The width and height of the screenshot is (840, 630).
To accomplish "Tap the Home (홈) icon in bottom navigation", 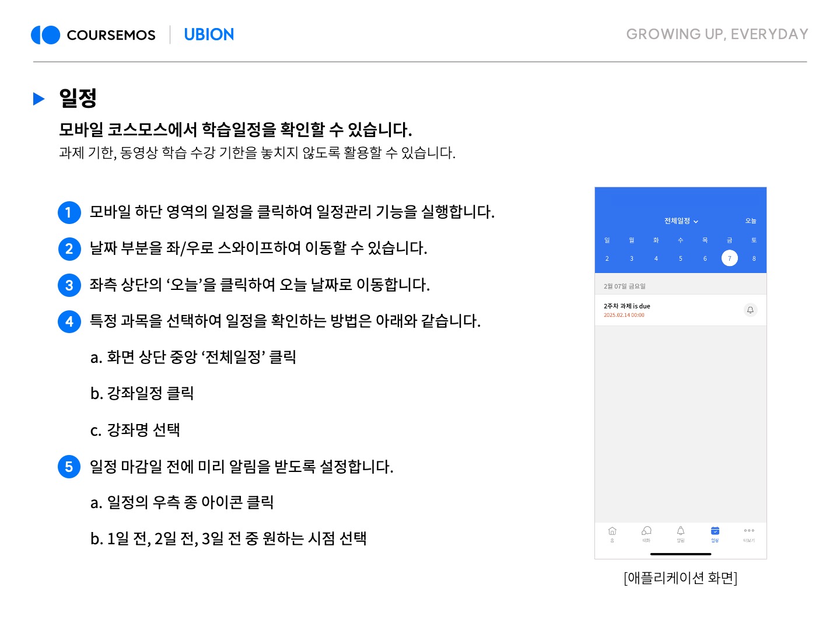I will pyautogui.click(x=612, y=533).
